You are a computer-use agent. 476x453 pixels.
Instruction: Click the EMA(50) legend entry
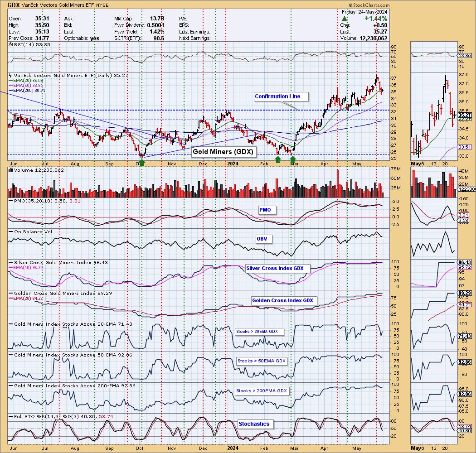[26, 85]
